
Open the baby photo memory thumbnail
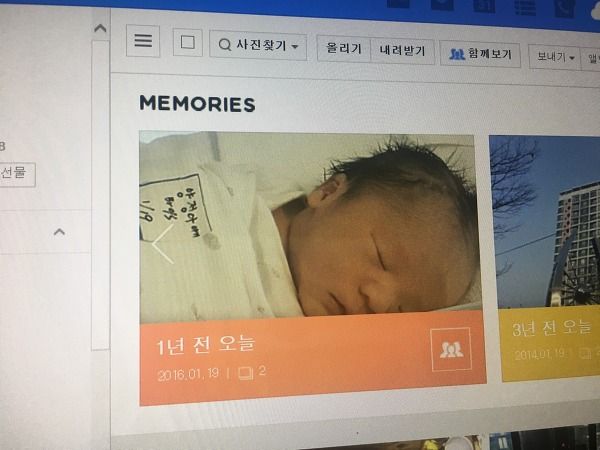(310, 226)
